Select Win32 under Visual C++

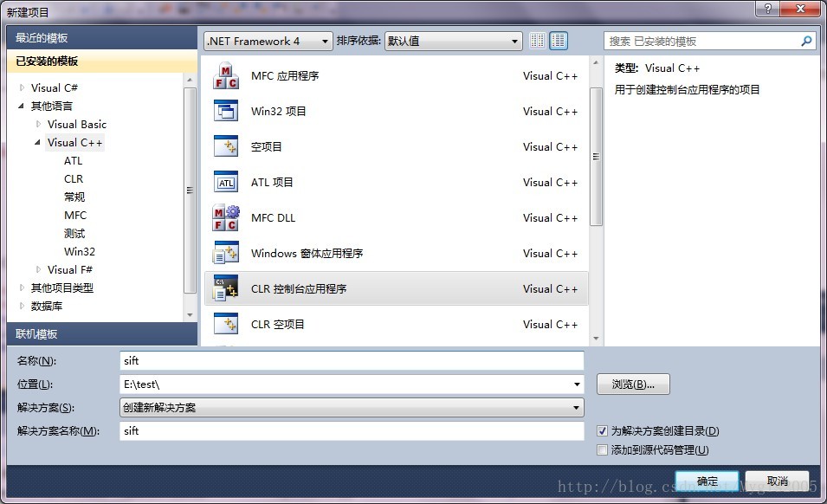[x=80, y=252]
